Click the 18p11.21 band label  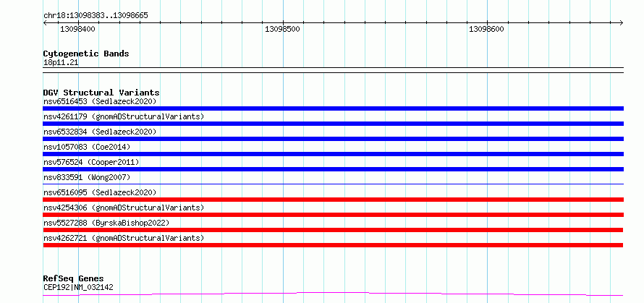pos(61,62)
